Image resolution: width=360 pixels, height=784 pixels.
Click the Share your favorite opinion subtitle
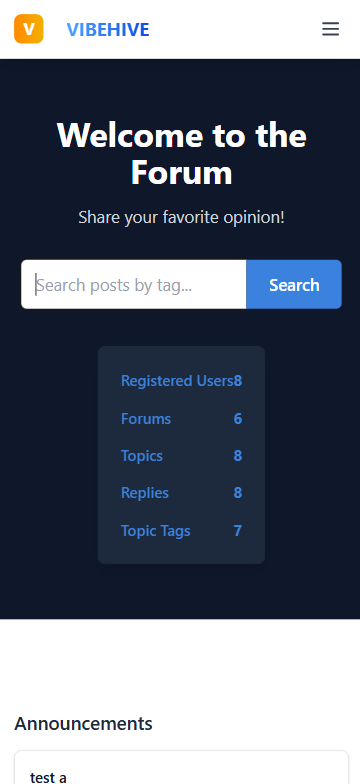(x=182, y=218)
